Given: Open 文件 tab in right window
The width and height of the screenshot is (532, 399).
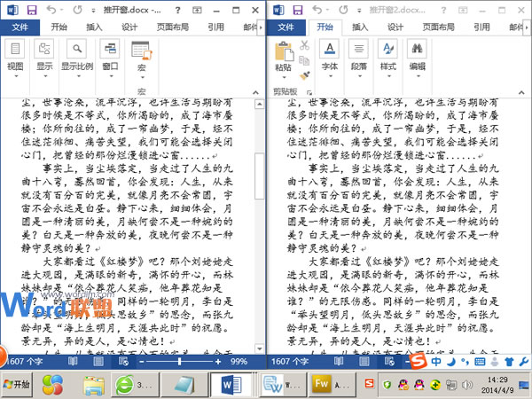Looking at the screenshot, I should coord(286,27).
